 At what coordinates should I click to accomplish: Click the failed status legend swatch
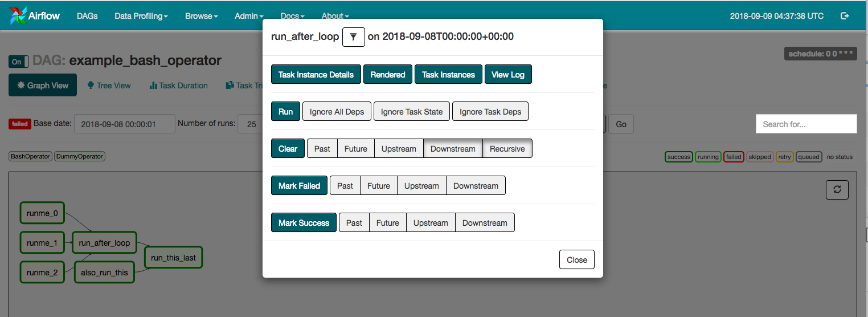pyautogui.click(x=734, y=157)
